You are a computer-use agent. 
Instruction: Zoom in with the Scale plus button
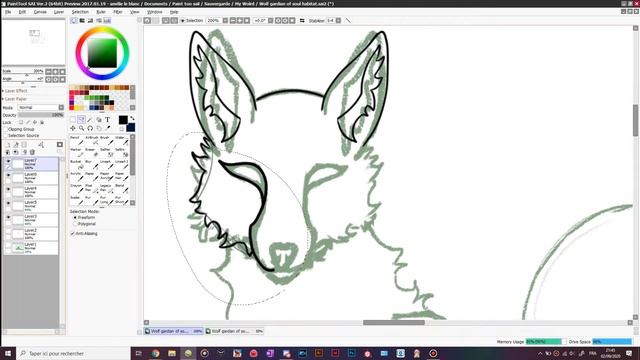[55, 71]
